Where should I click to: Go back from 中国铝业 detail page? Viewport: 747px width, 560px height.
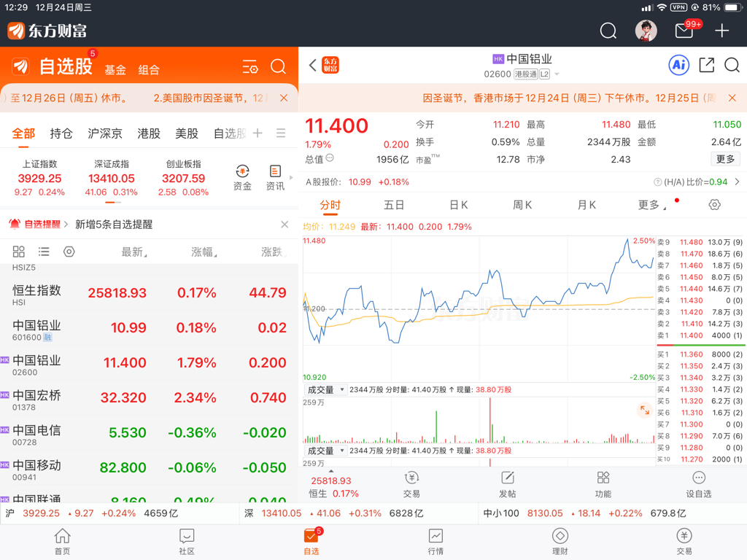(312, 65)
